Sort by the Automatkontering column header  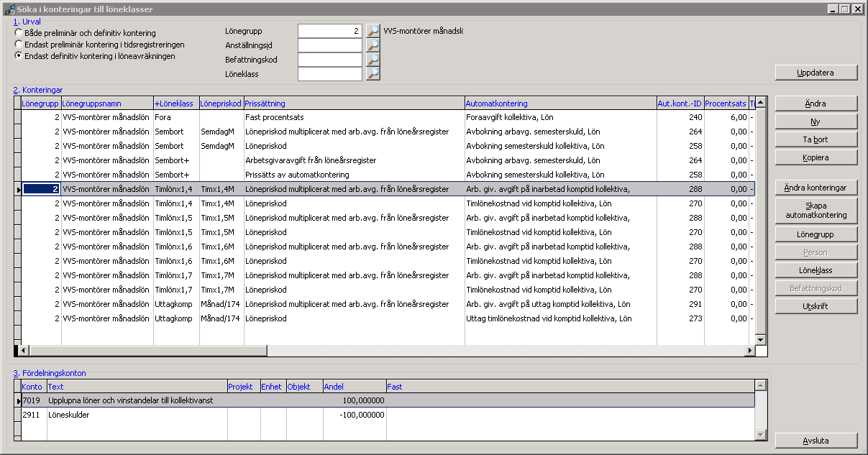560,104
